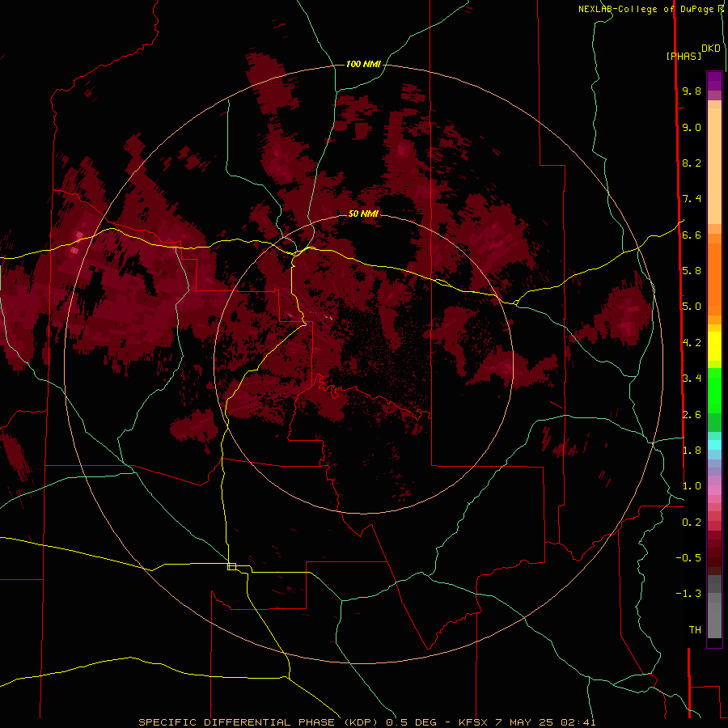Click the 8.2 scale value
The width and height of the screenshot is (728, 728).
[x=692, y=163]
